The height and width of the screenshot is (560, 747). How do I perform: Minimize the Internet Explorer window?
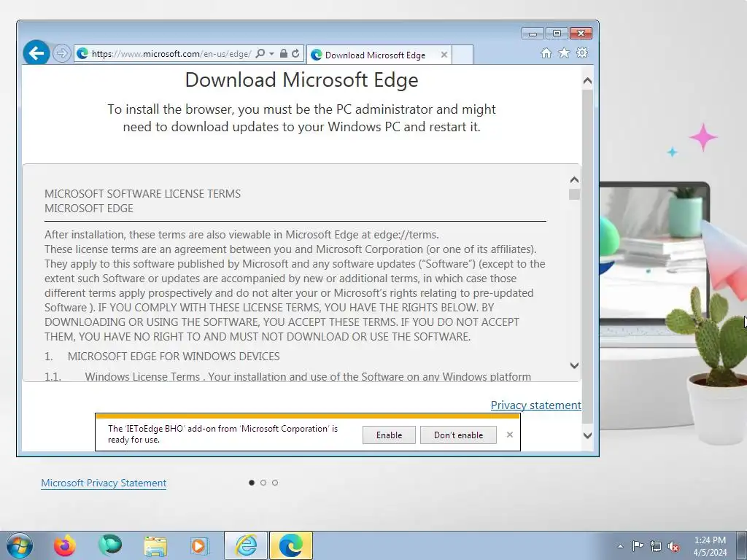533,34
